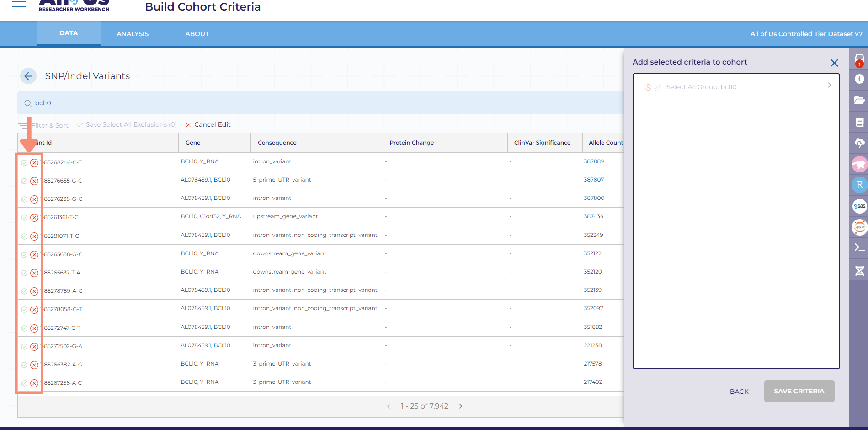Screen dimensions: 868x430
Task: Click the search magnifier icon
Action: (x=28, y=103)
